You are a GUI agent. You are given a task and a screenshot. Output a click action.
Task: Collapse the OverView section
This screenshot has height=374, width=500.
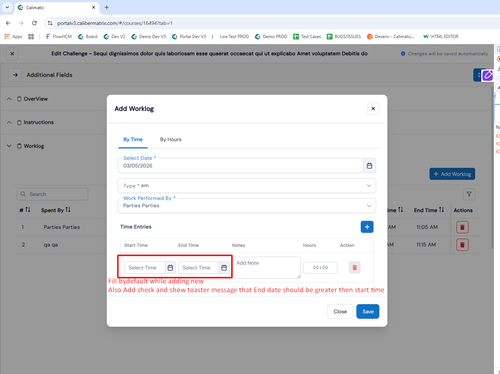click(9, 99)
